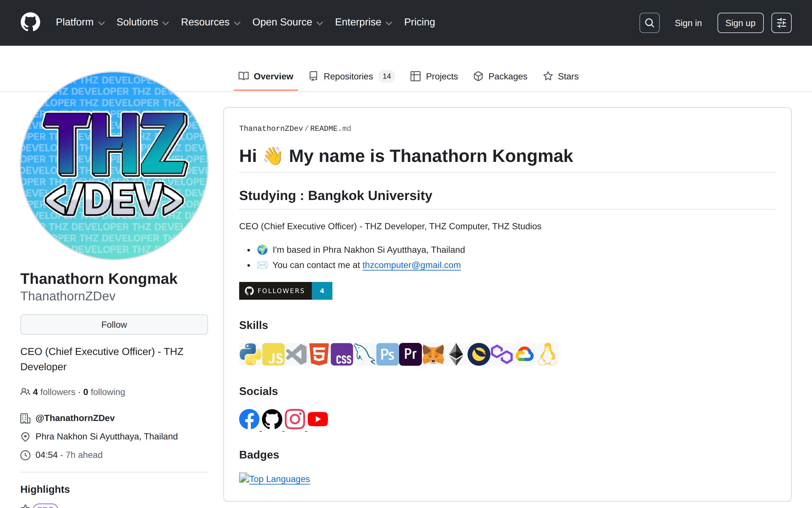Screen dimensions: 812x508
Task: Click the GitHub followers badge
Action: pos(285,291)
